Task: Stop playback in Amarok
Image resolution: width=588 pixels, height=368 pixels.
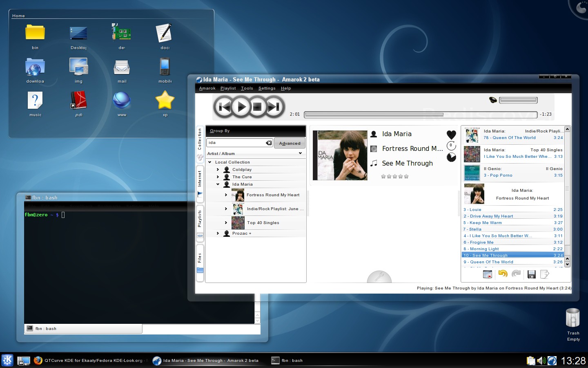Action: tap(257, 107)
